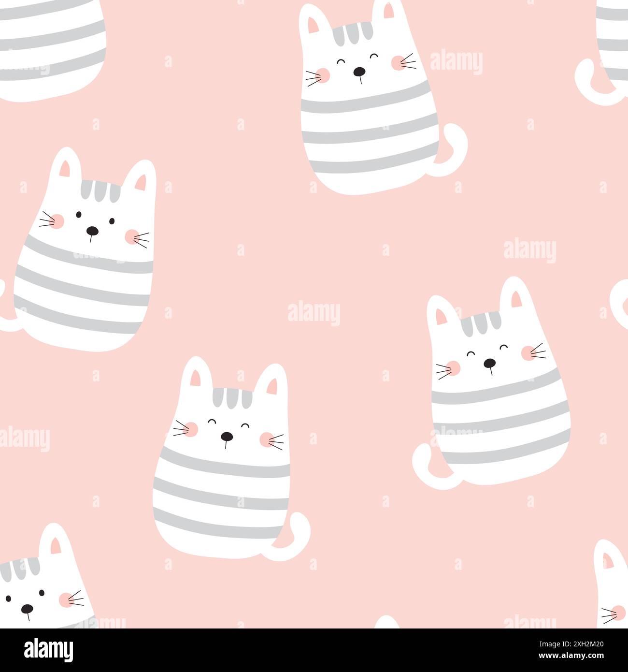Screen dimensions: 628x672
Task: Click the alamy logo in the black footer bar
Action: tap(49, 649)
